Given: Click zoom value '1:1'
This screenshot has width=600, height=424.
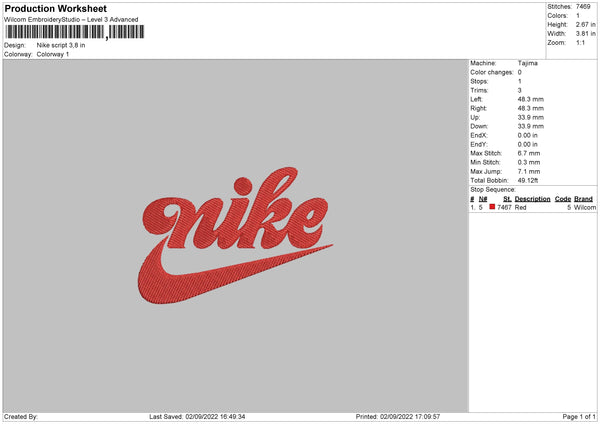Looking at the screenshot, I should [x=580, y=42].
